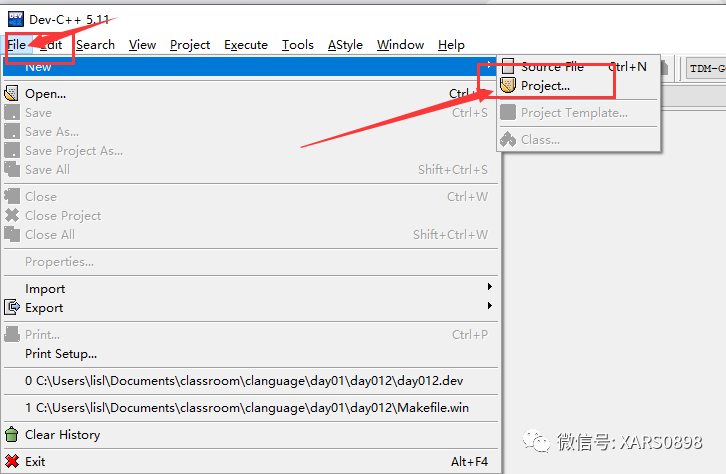
Task: Click the Export icon
Action: 12,307
